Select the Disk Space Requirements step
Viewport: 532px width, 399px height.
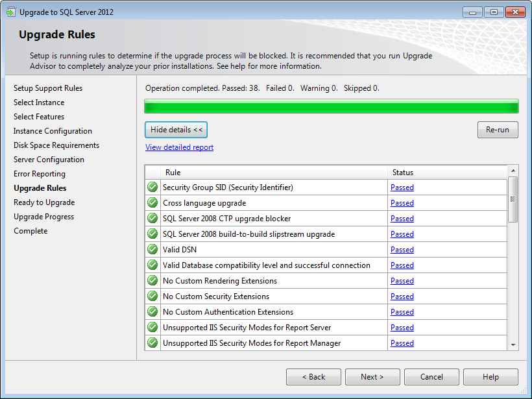click(56, 145)
